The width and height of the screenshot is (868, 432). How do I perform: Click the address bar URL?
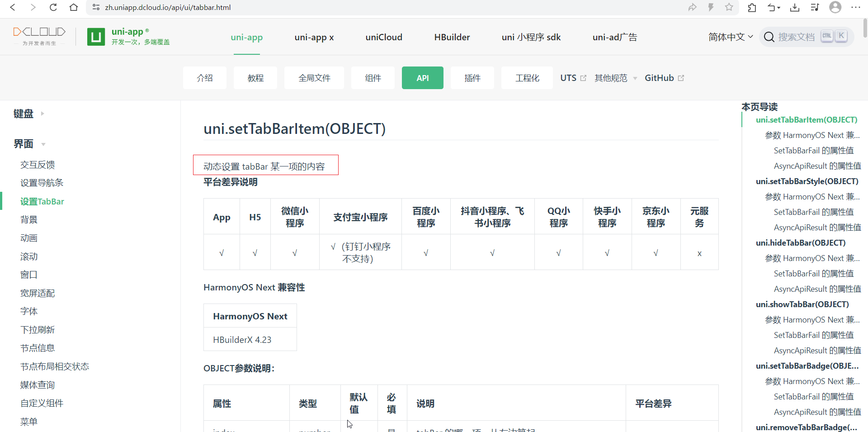click(168, 7)
